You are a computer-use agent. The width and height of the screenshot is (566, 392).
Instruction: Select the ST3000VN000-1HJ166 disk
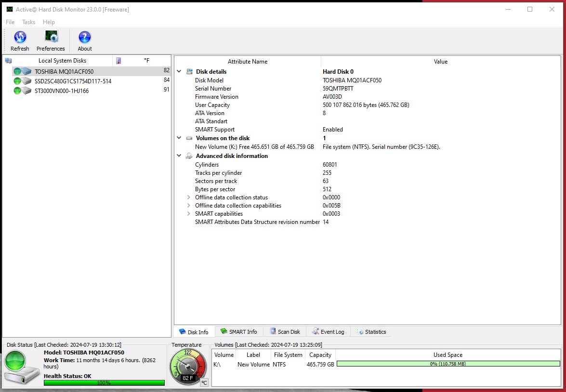pos(61,91)
